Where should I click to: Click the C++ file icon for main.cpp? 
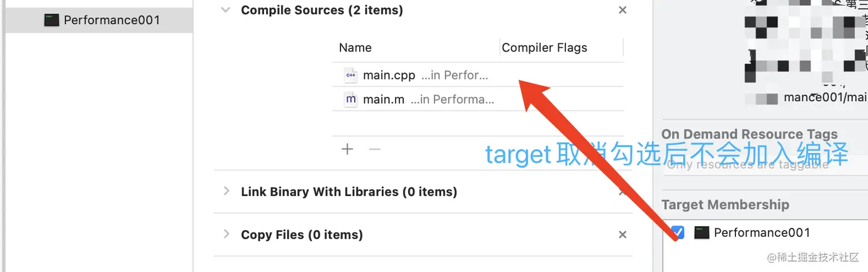point(350,75)
